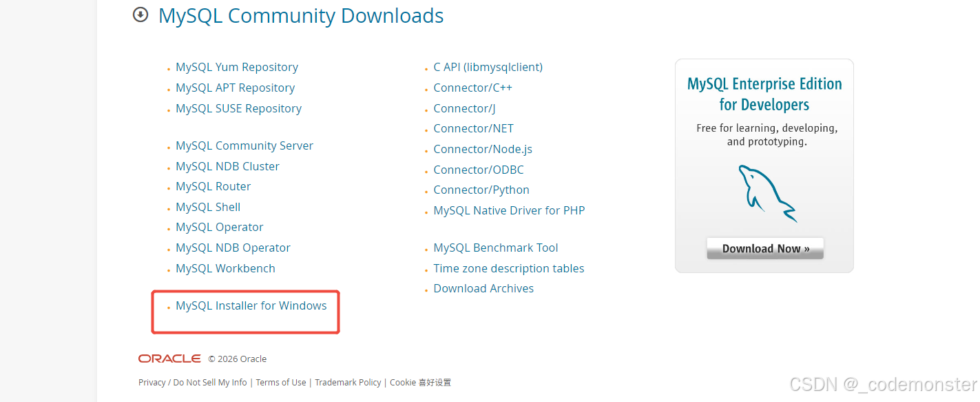Open MySQL Operator link

pos(219,227)
